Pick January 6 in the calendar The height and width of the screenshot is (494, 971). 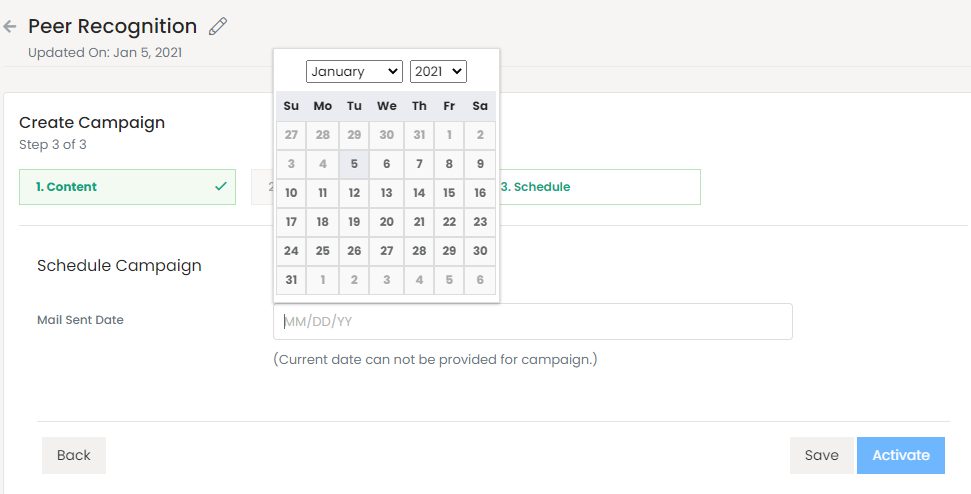386,164
